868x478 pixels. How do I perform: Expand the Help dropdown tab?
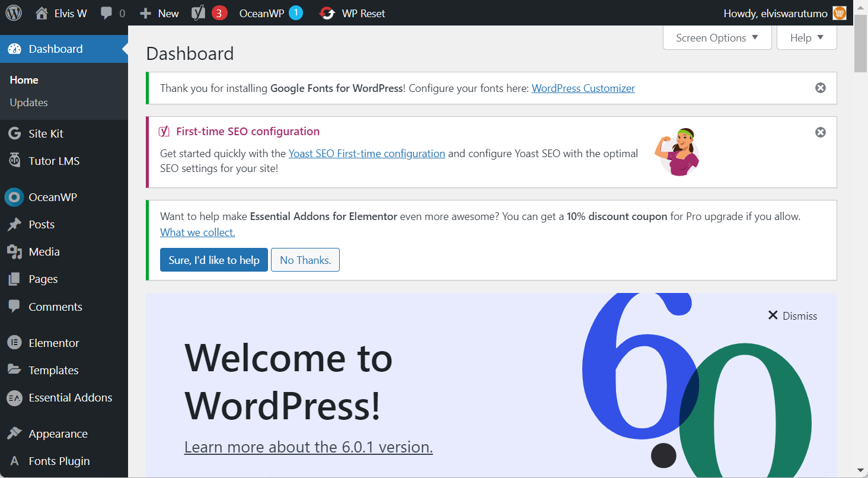coord(806,38)
